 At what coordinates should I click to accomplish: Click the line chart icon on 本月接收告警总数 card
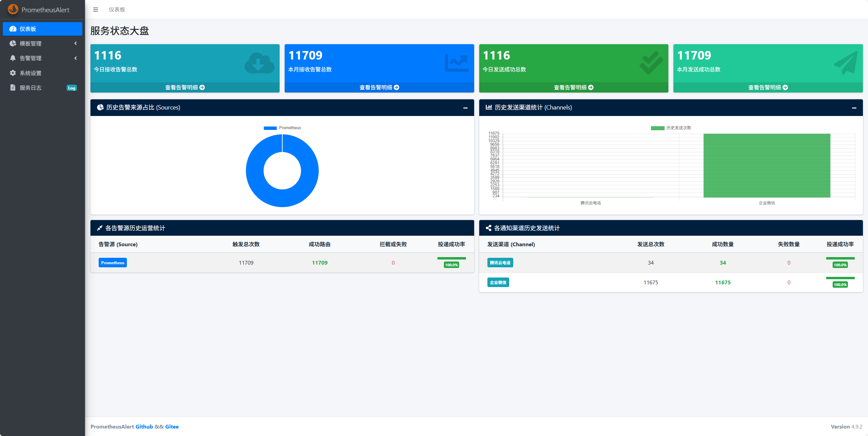(x=457, y=63)
